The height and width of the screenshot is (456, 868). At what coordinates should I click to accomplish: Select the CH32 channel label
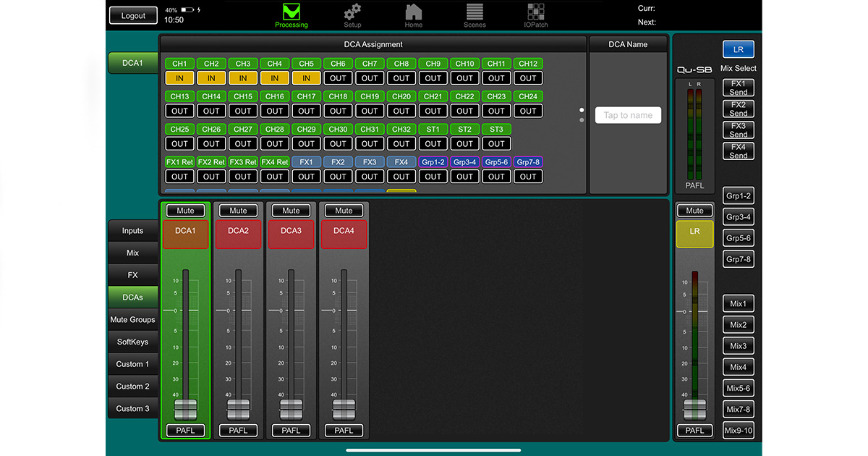pyautogui.click(x=401, y=129)
